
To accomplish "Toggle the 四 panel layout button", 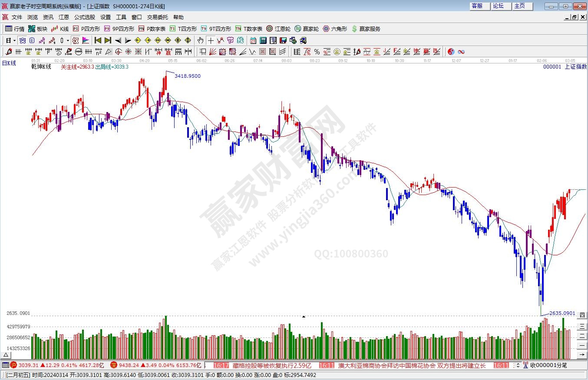I will (582, 315).
